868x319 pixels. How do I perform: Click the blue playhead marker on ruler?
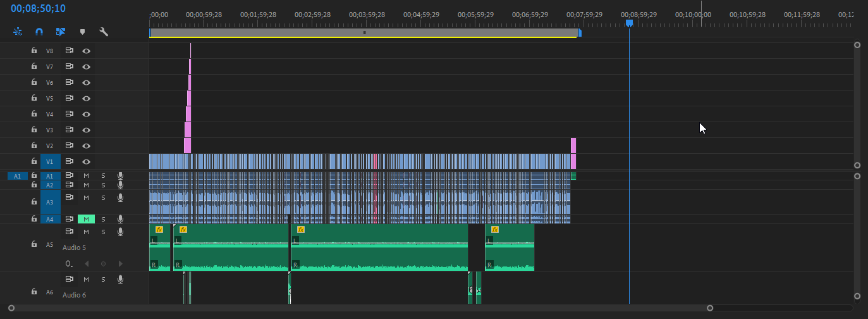[629, 23]
